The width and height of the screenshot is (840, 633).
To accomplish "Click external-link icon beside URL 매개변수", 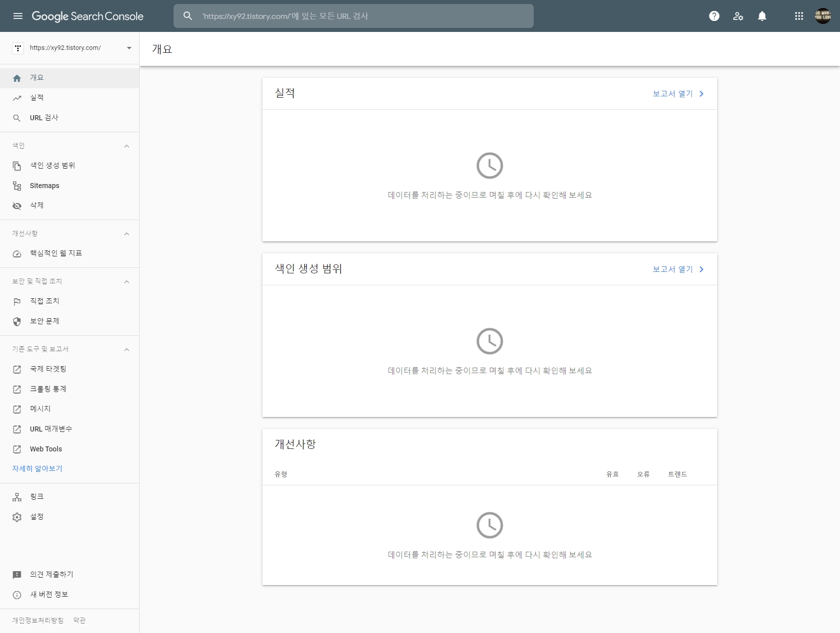I will (17, 429).
